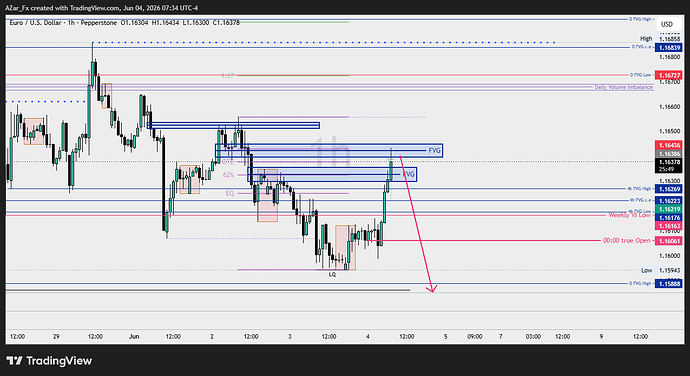This screenshot has width=690, height=376.
Task: Select the gray 1.16386 price tag
Action: [x=668, y=154]
